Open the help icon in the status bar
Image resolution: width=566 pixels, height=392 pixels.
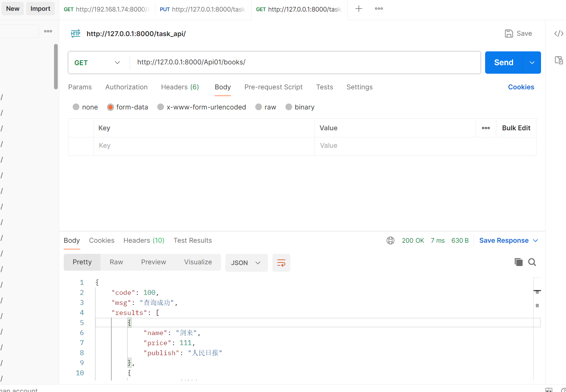pos(563,390)
